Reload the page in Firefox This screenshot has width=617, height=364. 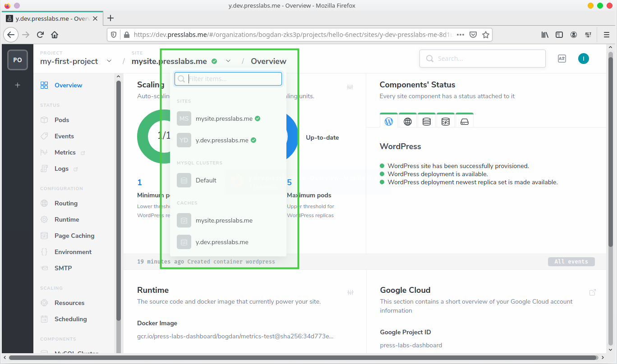40,35
